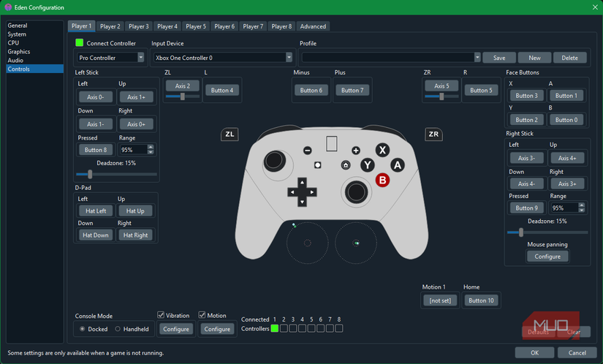This screenshot has height=364, width=603.
Task: Click the OK button
Action: (x=534, y=352)
